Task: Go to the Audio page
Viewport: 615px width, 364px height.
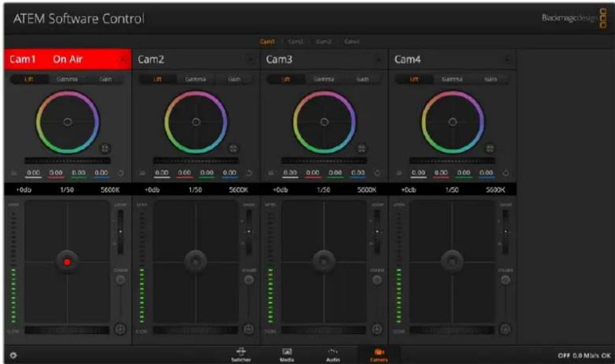Action: [333, 355]
